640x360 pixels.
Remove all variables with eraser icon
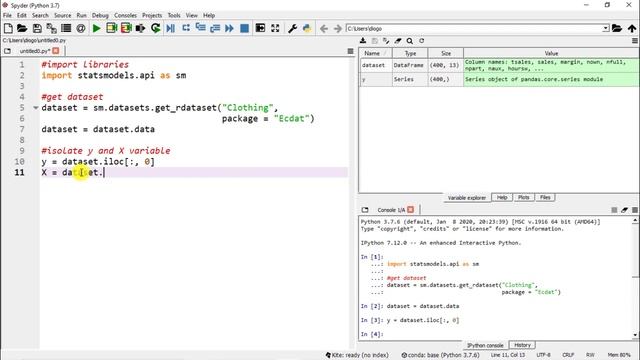pyautogui.click(x=398, y=41)
